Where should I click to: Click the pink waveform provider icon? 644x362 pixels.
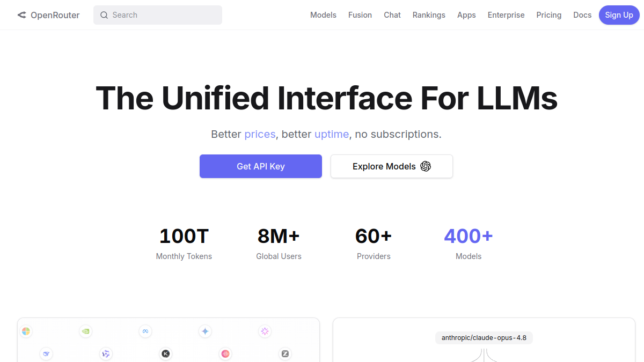[x=225, y=354]
